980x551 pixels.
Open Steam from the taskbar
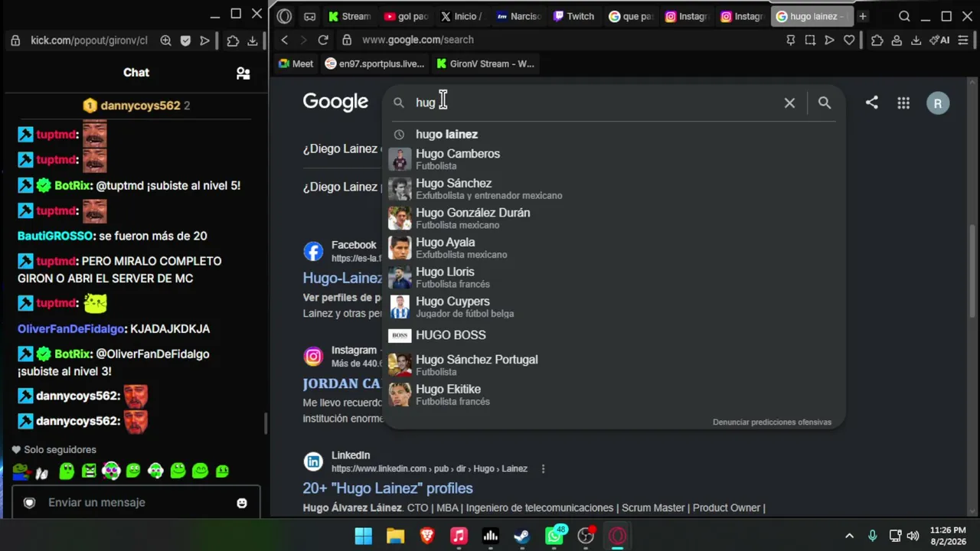522,536
